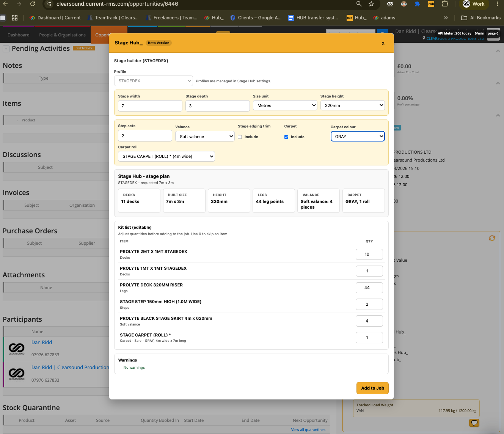Click the '44 leg points' card
The image size is (504, 434).
[274, 201]
